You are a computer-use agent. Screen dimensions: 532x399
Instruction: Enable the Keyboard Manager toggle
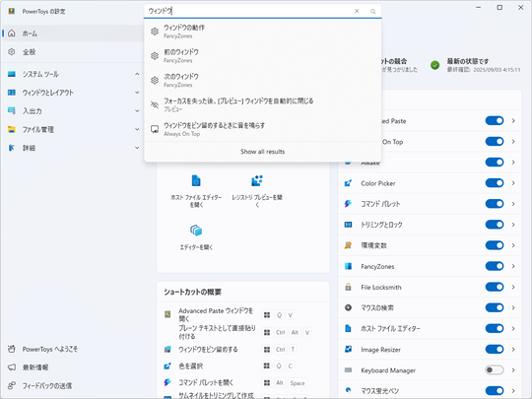point(495,369)
